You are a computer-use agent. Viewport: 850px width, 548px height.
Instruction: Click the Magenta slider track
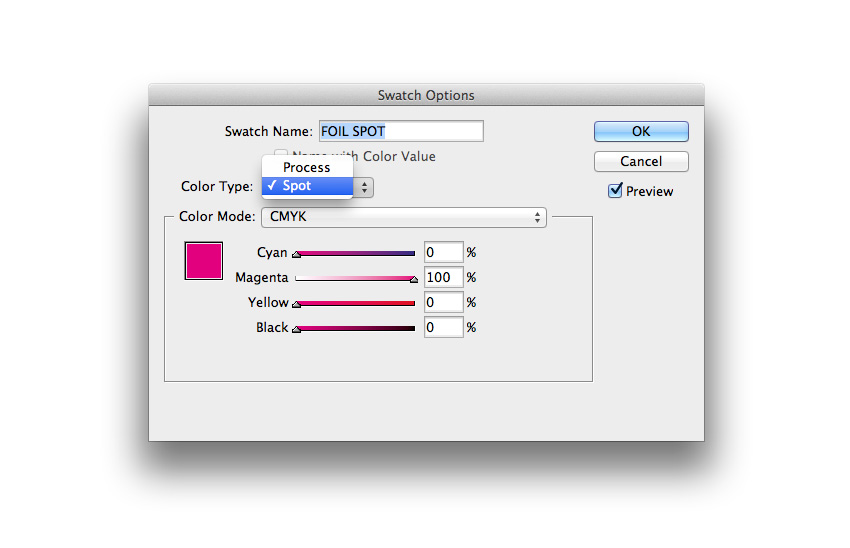click(x=355, y=278)
